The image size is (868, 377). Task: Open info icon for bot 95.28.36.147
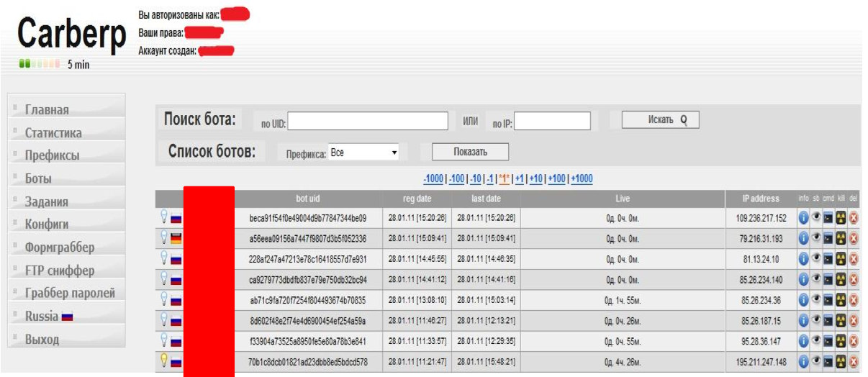(804, 341)
